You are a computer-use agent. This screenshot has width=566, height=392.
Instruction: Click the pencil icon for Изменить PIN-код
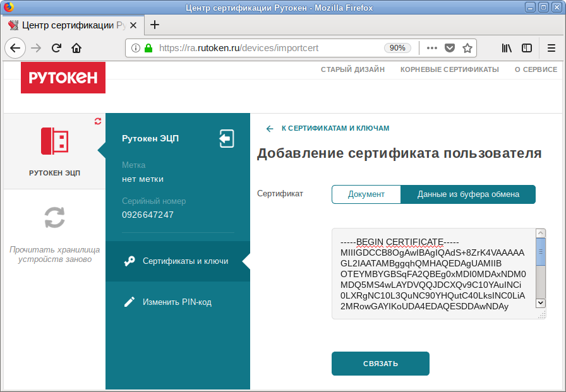pos(129,302)
